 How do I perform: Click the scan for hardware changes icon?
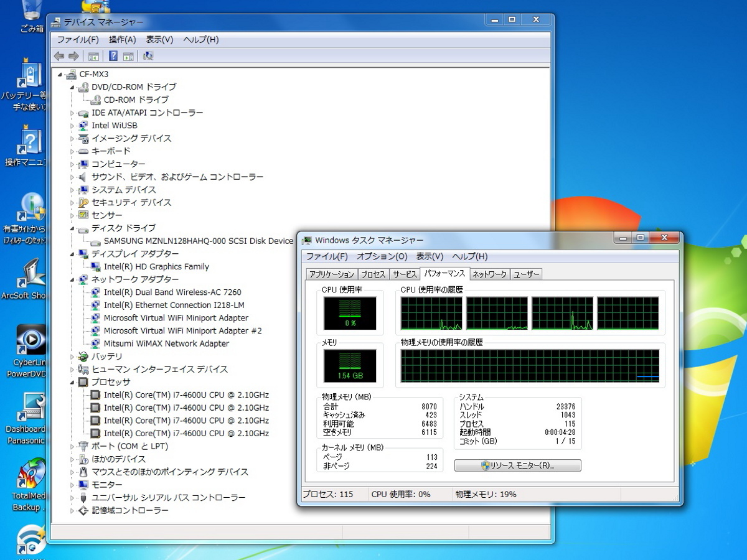148,56
